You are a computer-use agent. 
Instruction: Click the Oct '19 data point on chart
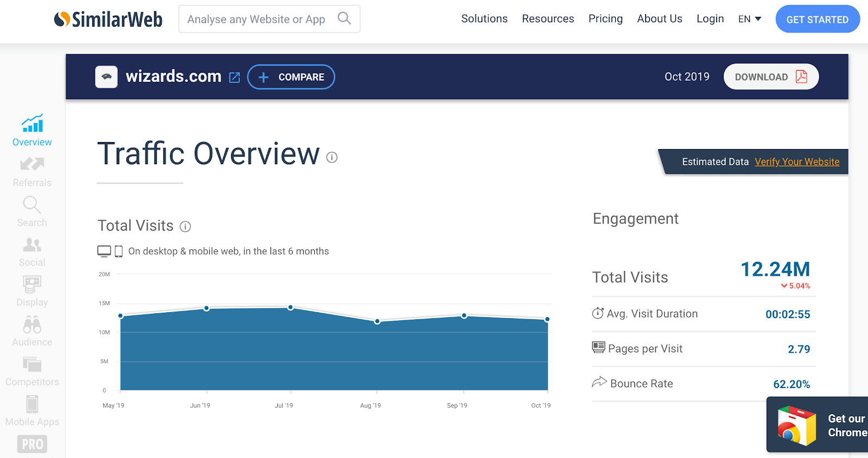click(x=547, y=319)
